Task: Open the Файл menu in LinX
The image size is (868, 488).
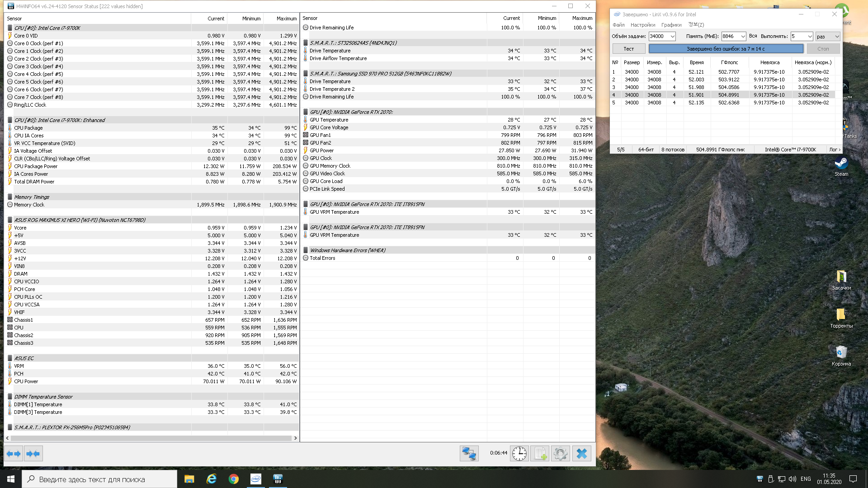Action: point(618,25)
